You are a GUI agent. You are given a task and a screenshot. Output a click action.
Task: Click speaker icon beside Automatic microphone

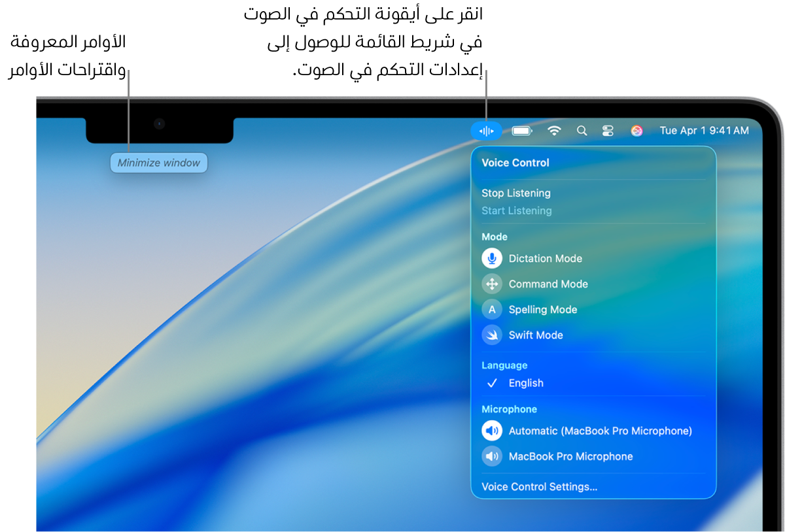[492, 431]
